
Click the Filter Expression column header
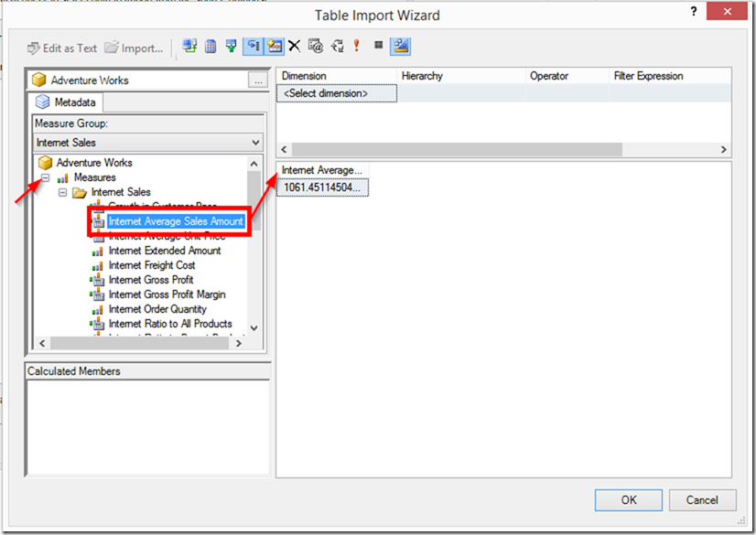pyautogui.click(x=670, y=76)
